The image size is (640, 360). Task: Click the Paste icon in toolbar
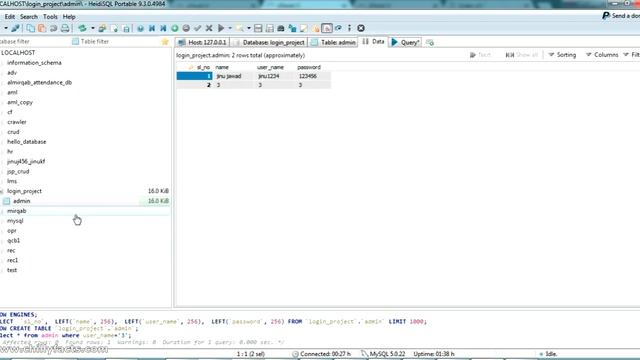pyautogui.click(x=42, y=28)
